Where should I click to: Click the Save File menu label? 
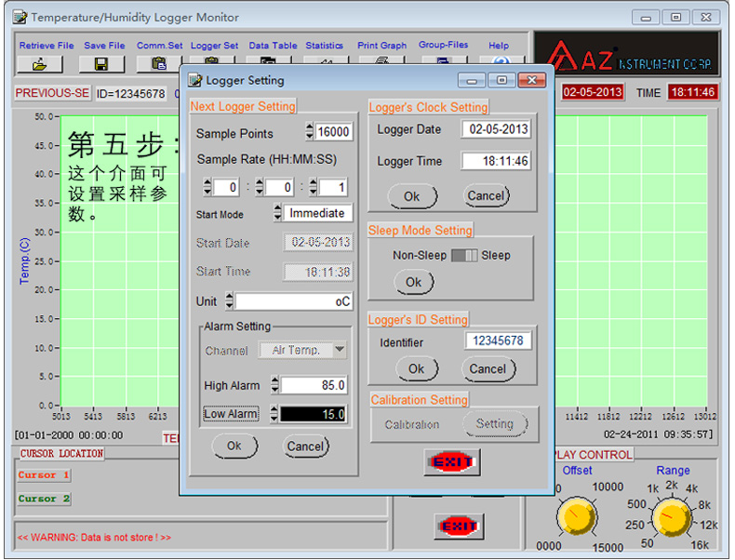(x=104, y=46)
